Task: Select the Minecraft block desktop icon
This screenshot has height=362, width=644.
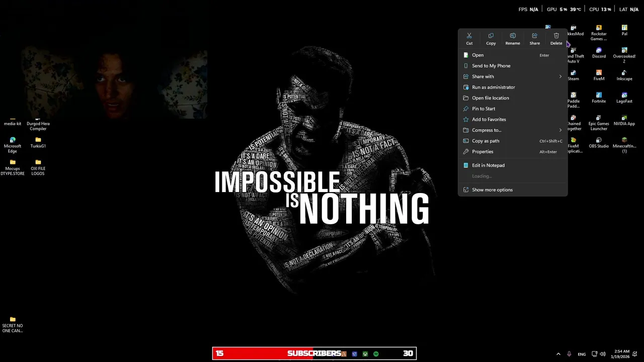Action: (624, 145)
